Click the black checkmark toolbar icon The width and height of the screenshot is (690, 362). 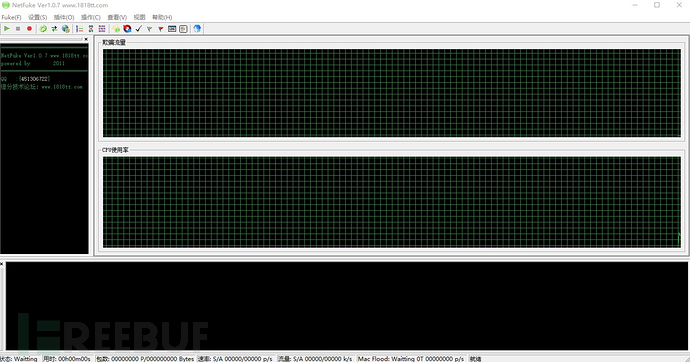(139, 29)
